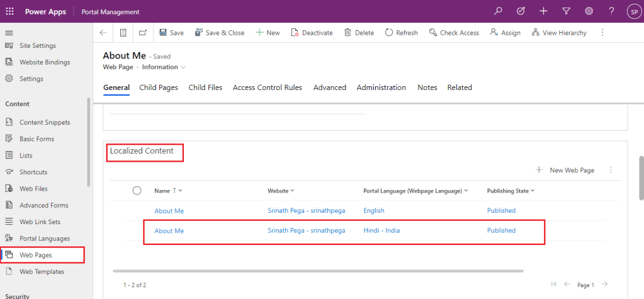
Task: Switch to the Child Pages tab
Action: click(x=159, y=87)
